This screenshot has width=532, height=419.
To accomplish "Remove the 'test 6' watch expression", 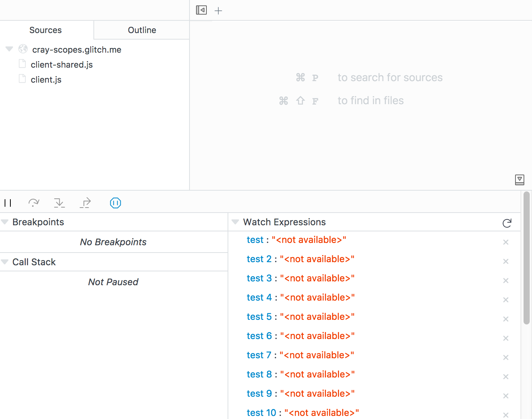I will tap(506, 338).
